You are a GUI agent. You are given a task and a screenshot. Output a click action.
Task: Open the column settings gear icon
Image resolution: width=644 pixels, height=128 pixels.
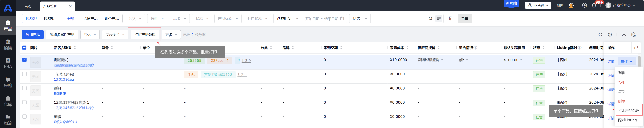point(633,35)
